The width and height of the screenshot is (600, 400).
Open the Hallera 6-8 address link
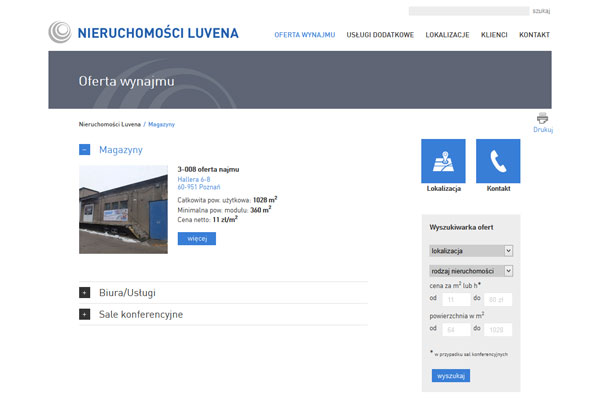194,179
